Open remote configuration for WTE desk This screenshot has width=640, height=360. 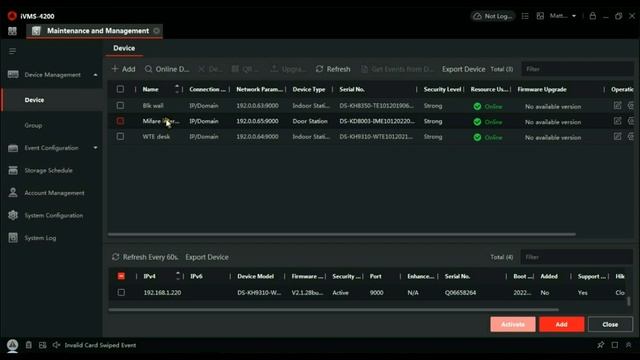click(631, 136)
